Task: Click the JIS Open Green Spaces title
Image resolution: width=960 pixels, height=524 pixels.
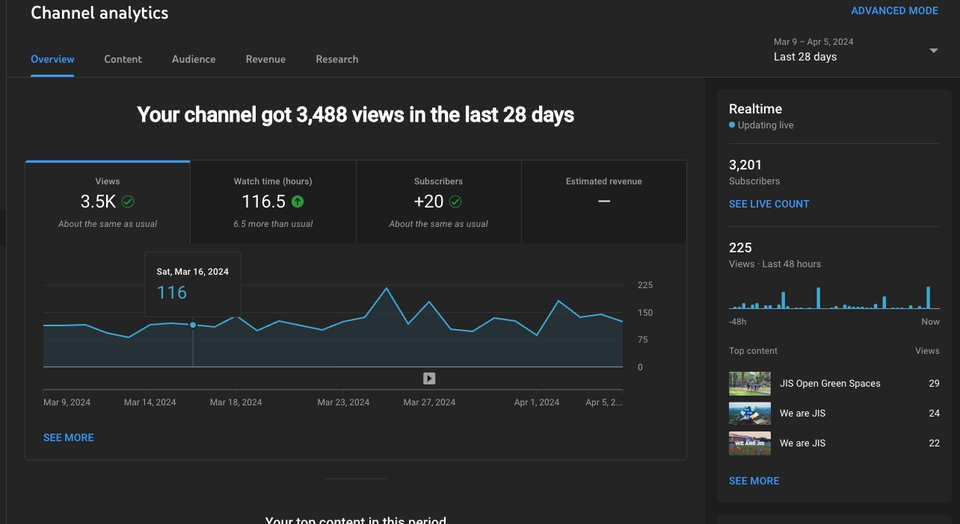Action: pyautogui.click(x=830, y=384)
